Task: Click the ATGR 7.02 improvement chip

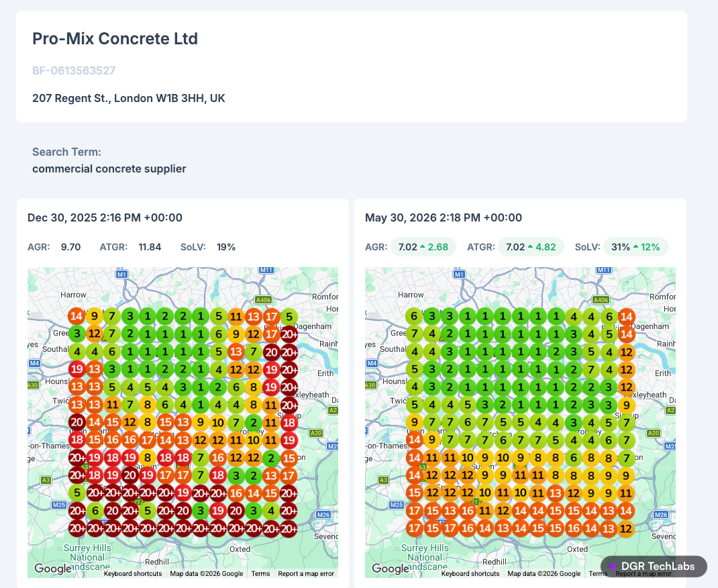Action: click(531, 247)
